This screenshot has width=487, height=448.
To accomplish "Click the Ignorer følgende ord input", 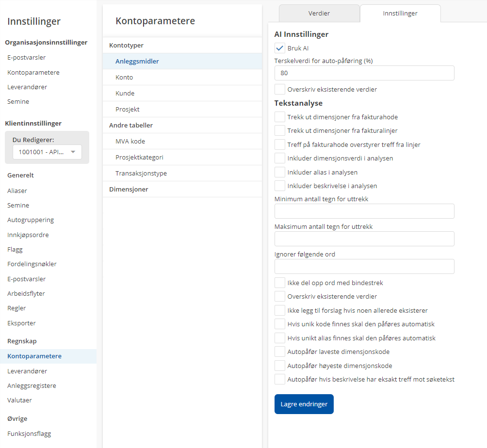I will coord(364,267).
